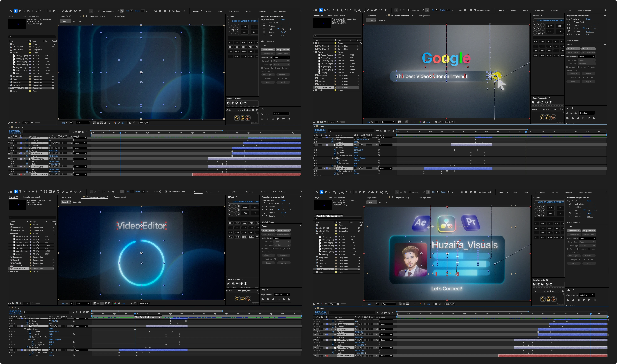Click the Fill color swatch above the Google preview
Image resolution: width=617 pixels, height=364 pixels.
(x=437, y=10)
